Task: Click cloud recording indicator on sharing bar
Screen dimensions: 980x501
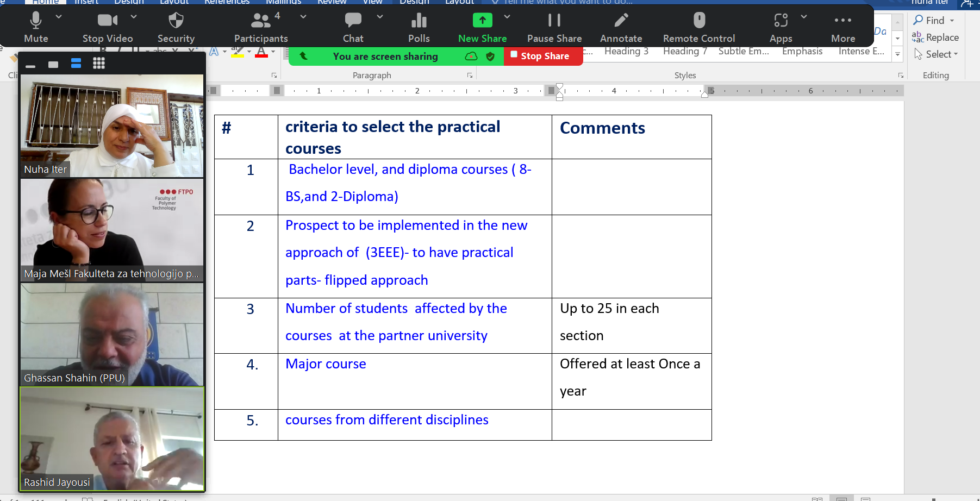Action: [471, 56]
